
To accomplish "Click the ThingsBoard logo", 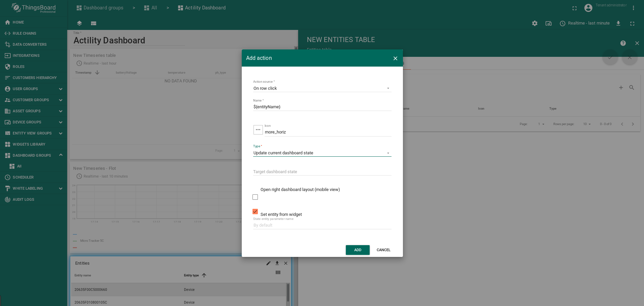I will point(34,8).
